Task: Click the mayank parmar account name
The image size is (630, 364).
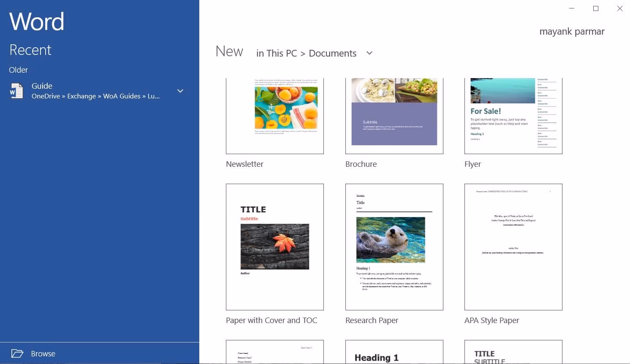Action: [x=572, y=31]
